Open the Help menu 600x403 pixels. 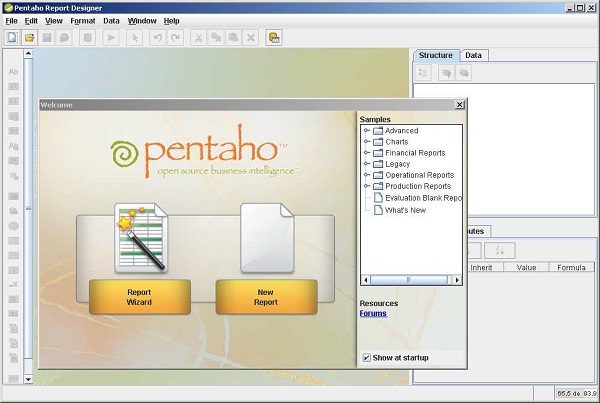click(x=171, y=21)
